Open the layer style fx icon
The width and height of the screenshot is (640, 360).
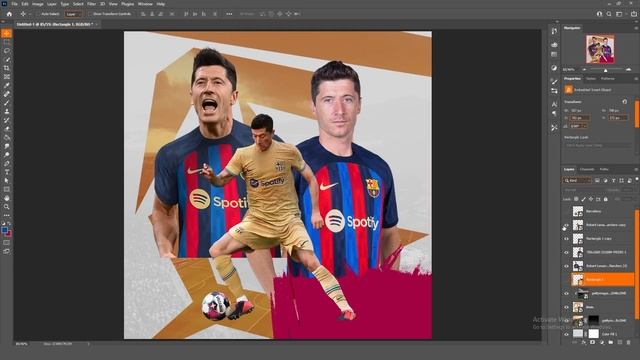click(x=584, y=342)
